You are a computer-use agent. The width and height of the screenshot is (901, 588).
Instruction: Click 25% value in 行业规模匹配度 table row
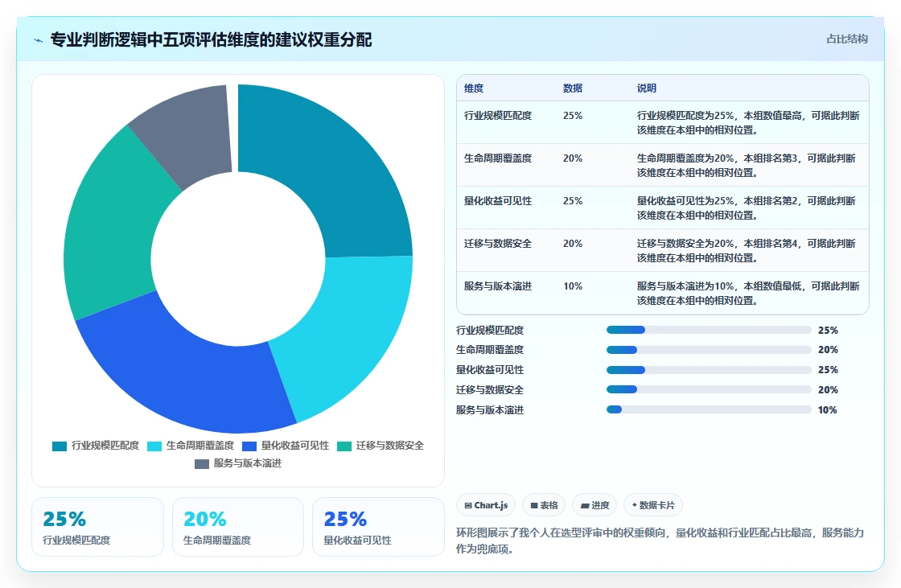[572, 116]
